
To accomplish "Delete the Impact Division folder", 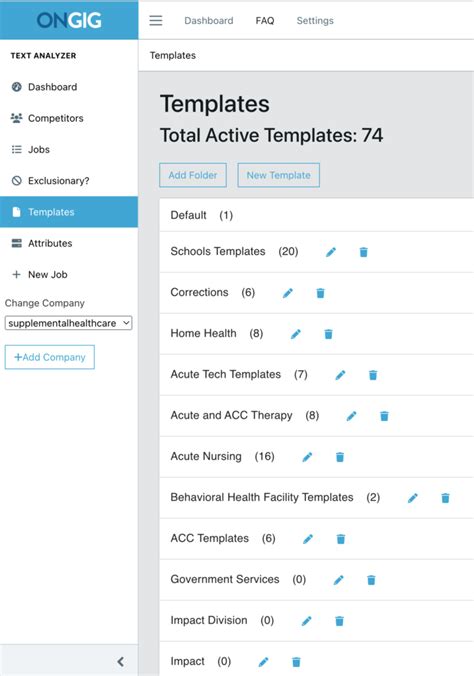I will tap(339, 621).
